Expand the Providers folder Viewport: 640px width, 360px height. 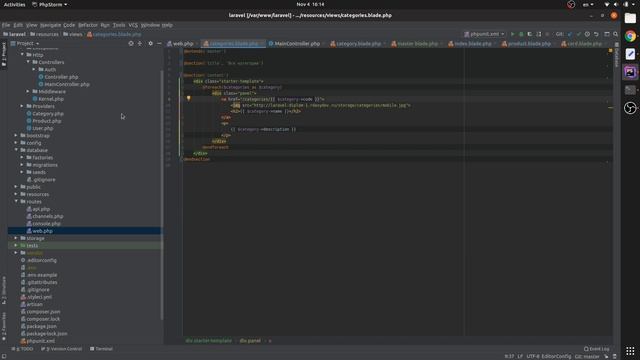coord(22,106)
